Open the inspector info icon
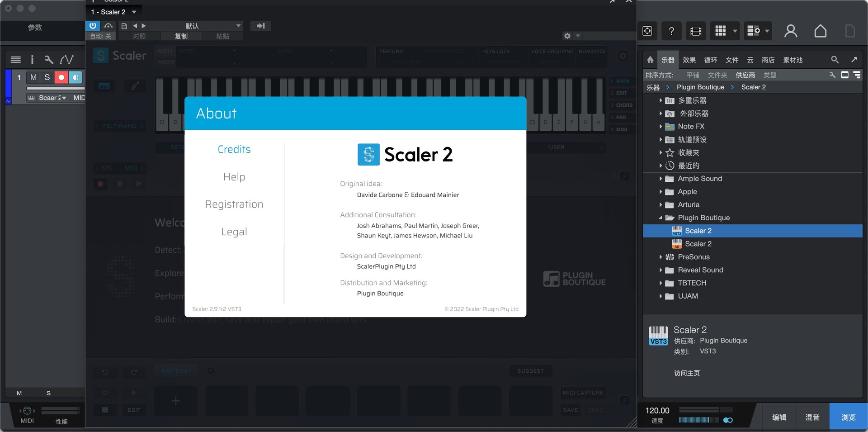Image resolution: width=868 pixels, height=432 pixels. point(32,60)
